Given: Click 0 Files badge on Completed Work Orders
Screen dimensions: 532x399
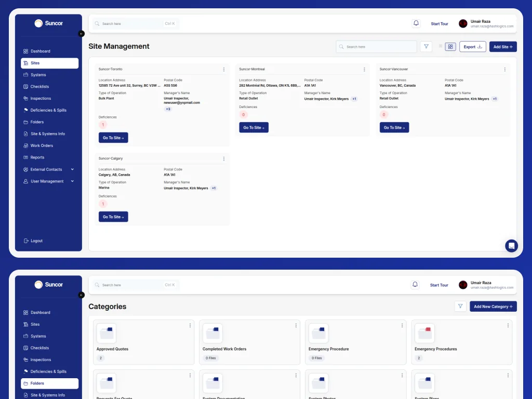Looking at the screenshot, I should point(211,358).
